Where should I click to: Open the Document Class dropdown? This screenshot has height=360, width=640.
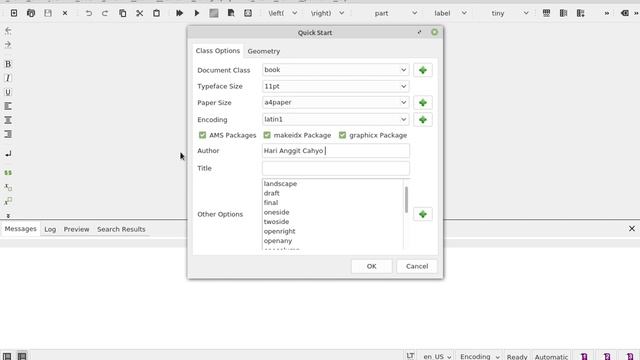(x=335, y=70)
